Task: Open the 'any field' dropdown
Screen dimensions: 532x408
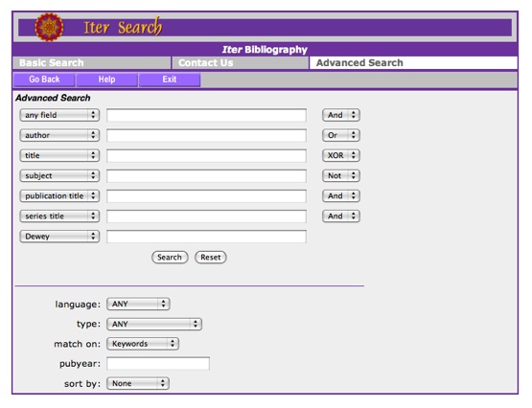Action: coord(59,115)
